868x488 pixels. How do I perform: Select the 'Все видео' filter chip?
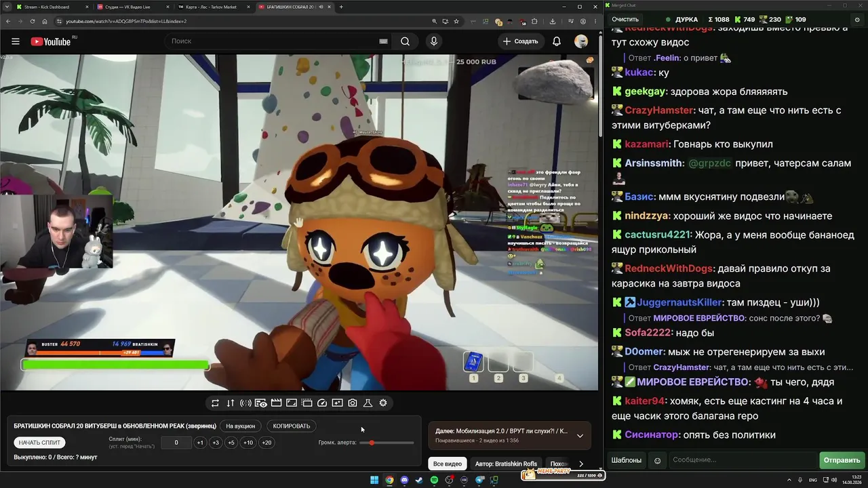tap(448, 464)
